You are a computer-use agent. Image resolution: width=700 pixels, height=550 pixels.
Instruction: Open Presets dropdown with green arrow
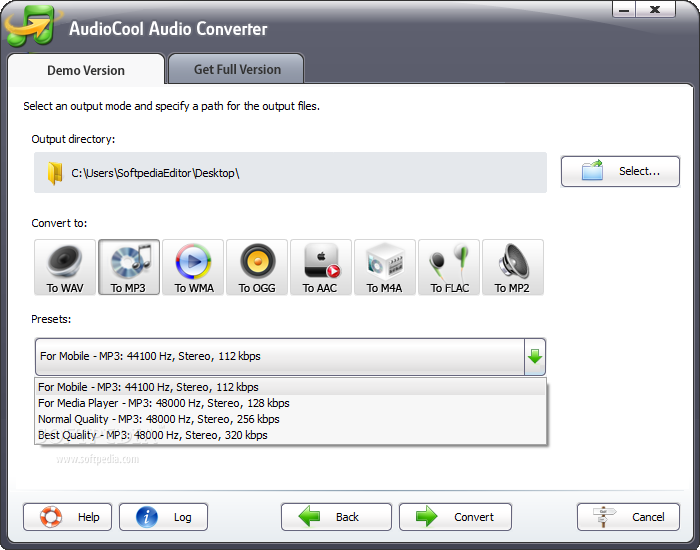coord(535,357)
